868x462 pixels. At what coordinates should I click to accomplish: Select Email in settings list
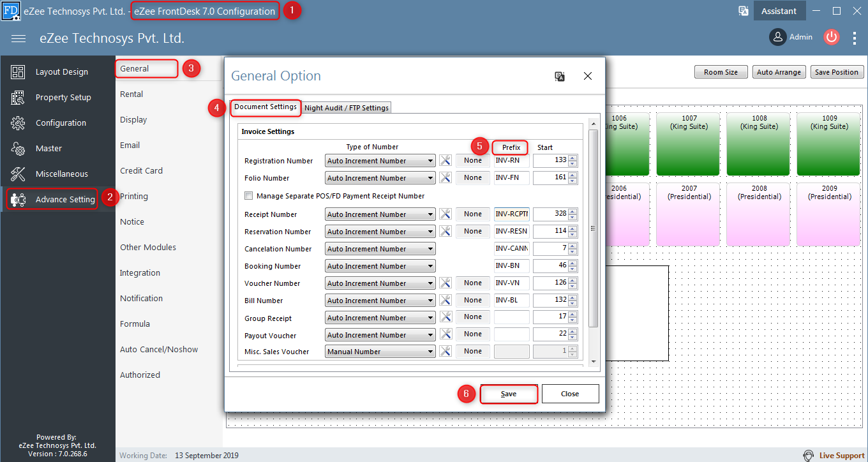pos(130,145)
